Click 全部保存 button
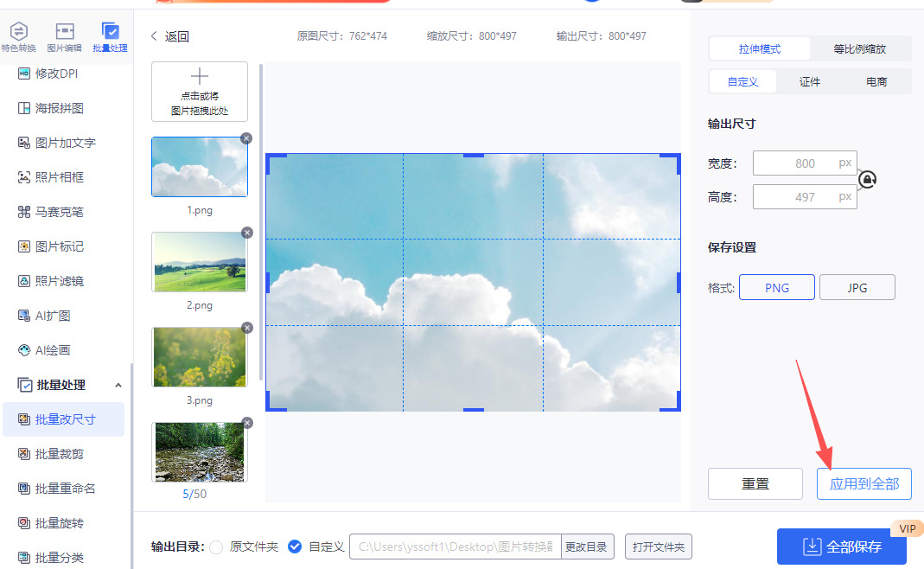The image size is (924, 569). [x=842, y=547]
